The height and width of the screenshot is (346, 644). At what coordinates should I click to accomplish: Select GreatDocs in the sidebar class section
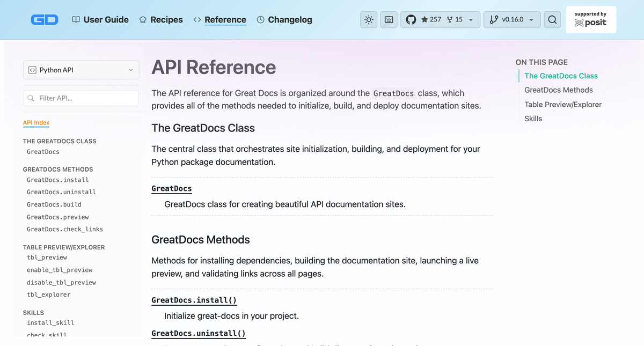(43, 152)
